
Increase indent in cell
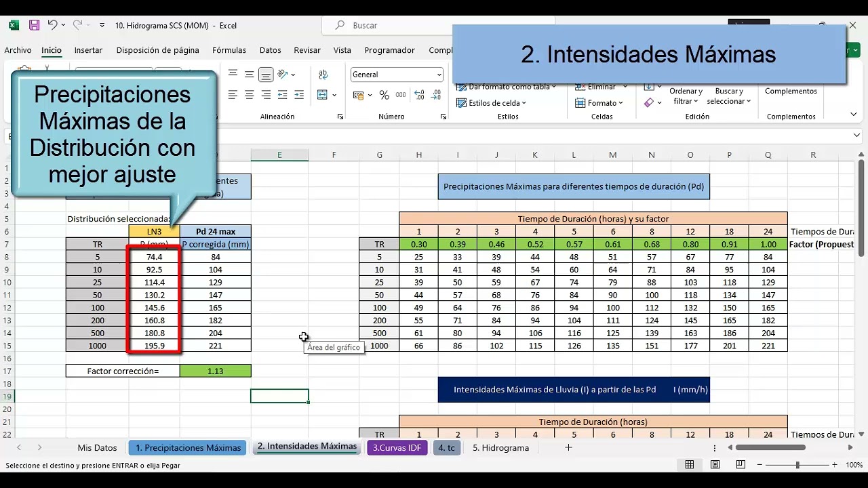[x=300, y=95]
